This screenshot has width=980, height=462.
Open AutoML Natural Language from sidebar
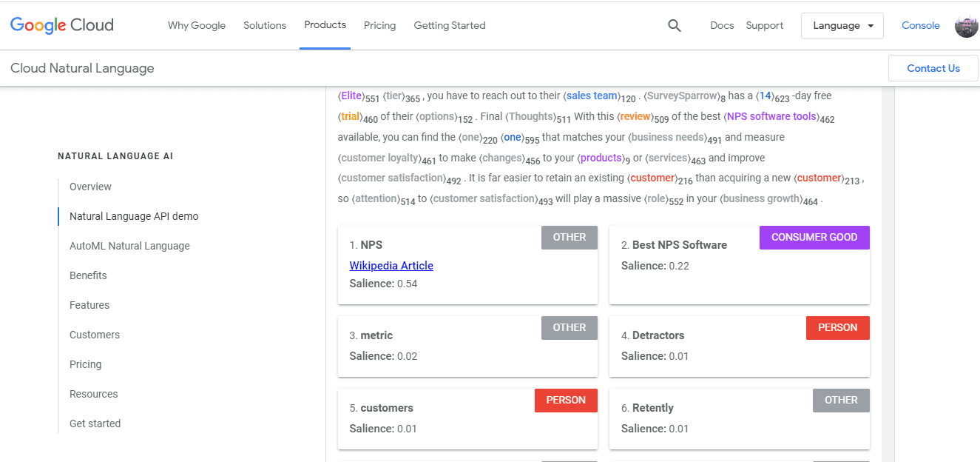click(129, 246)
